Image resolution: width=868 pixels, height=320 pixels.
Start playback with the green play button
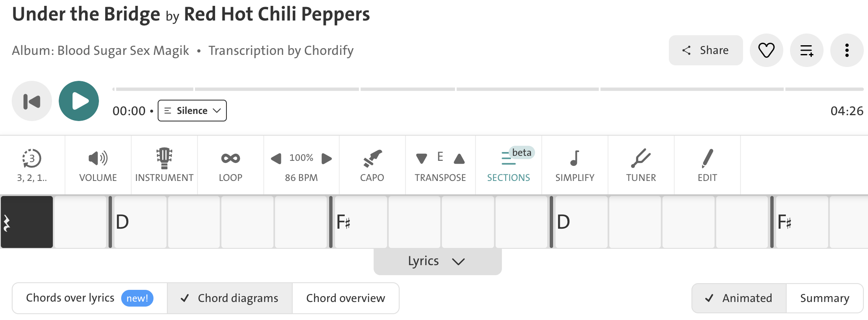pyautogui.click(x=79, y=101)
